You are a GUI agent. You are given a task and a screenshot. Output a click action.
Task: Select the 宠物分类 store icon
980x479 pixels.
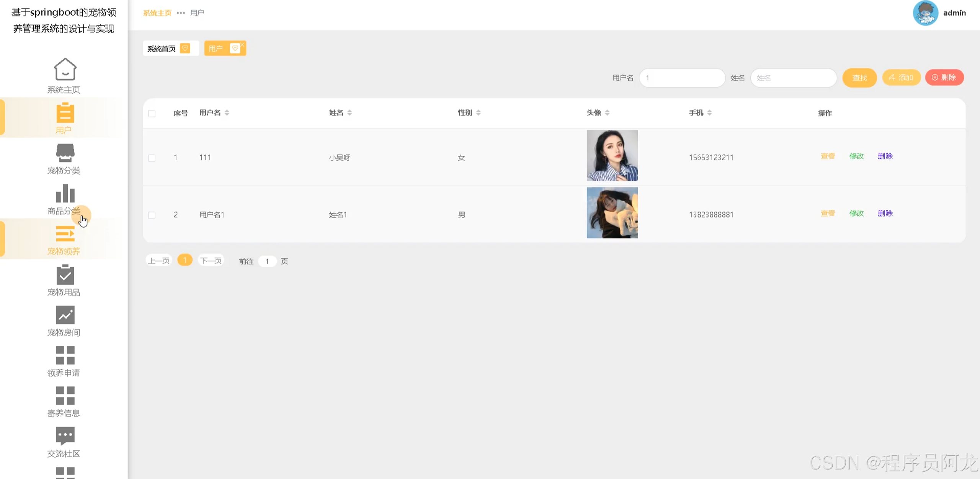(65, 153)
